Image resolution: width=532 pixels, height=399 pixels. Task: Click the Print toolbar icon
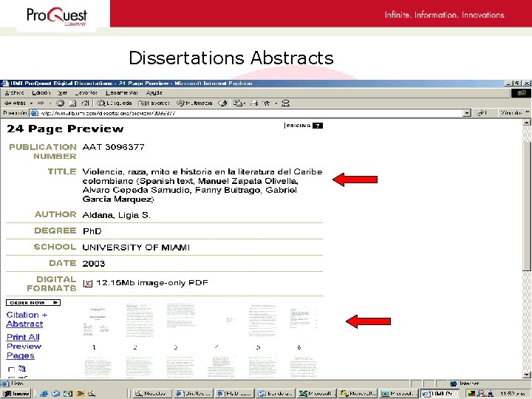pos(254,103)
